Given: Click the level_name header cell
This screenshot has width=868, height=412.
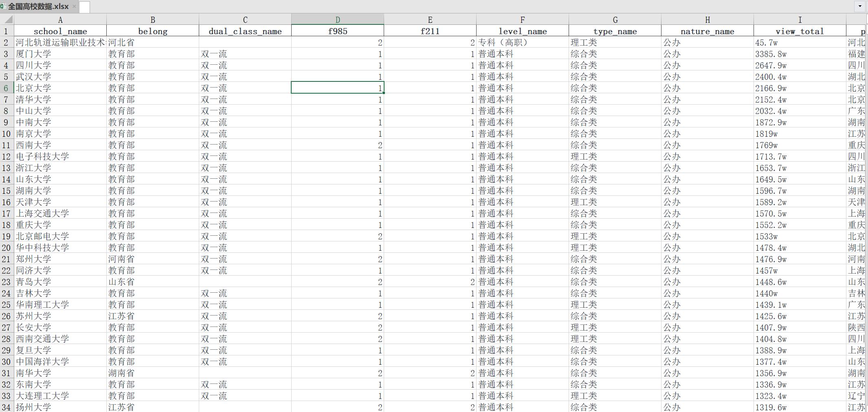Looking at the screenshot, I should (x=523, y=31).
